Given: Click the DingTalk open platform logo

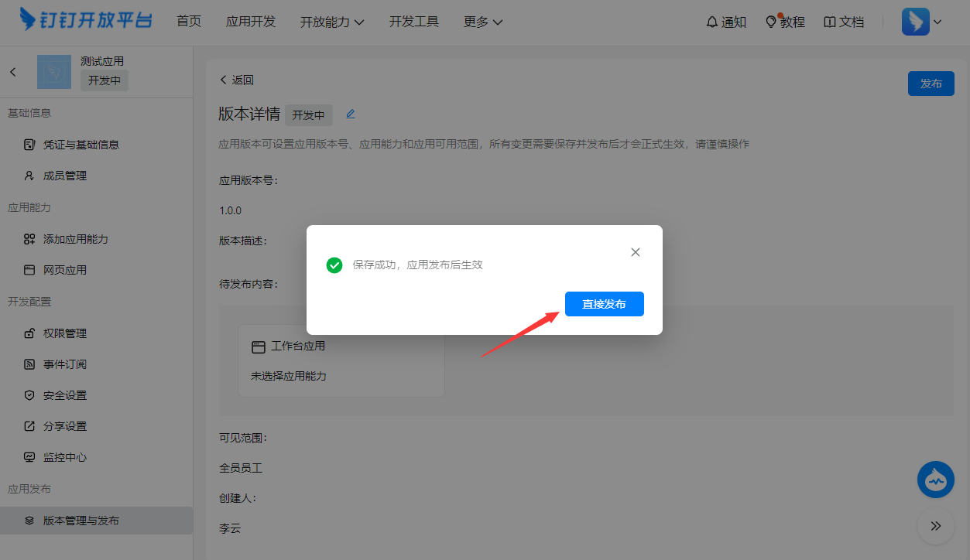Looking at the screenshot, I should [x=87, y=21].
